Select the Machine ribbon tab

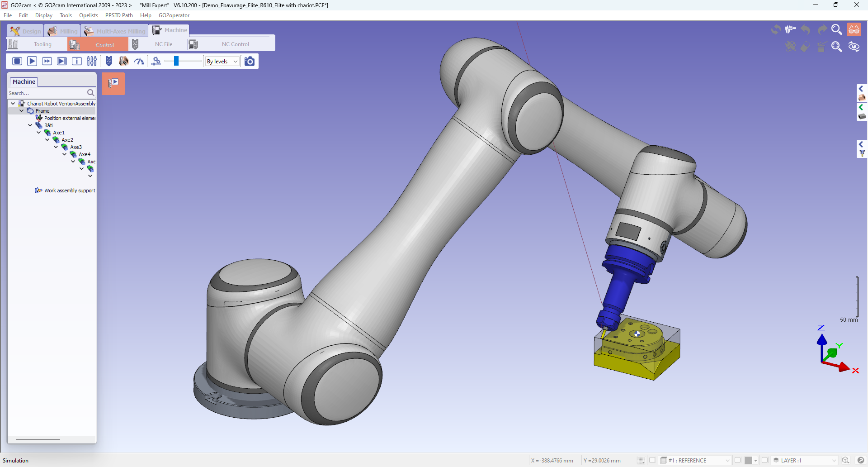coord(169,30)
